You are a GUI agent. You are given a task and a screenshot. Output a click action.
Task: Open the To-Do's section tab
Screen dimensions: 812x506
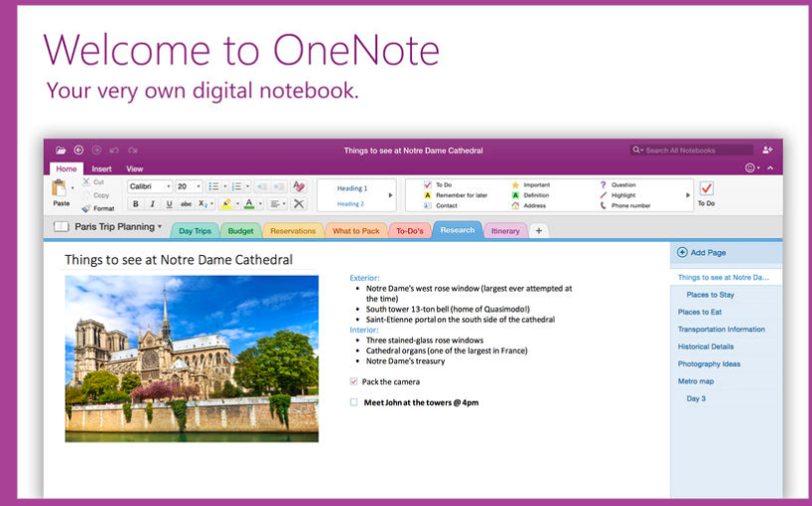click(410, 231)
